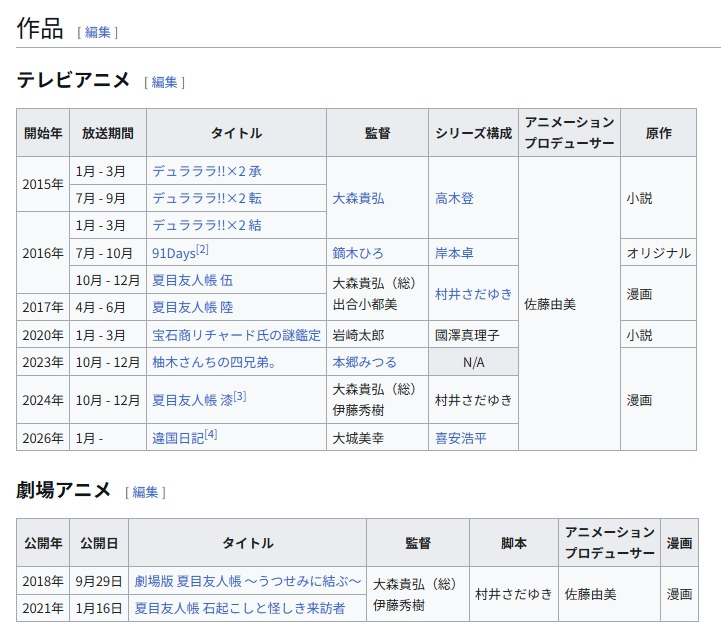Viewport: 721px width, 630px height.
Task: Edit the 劇場アニメ section
Action: click(x=145, y=492)
